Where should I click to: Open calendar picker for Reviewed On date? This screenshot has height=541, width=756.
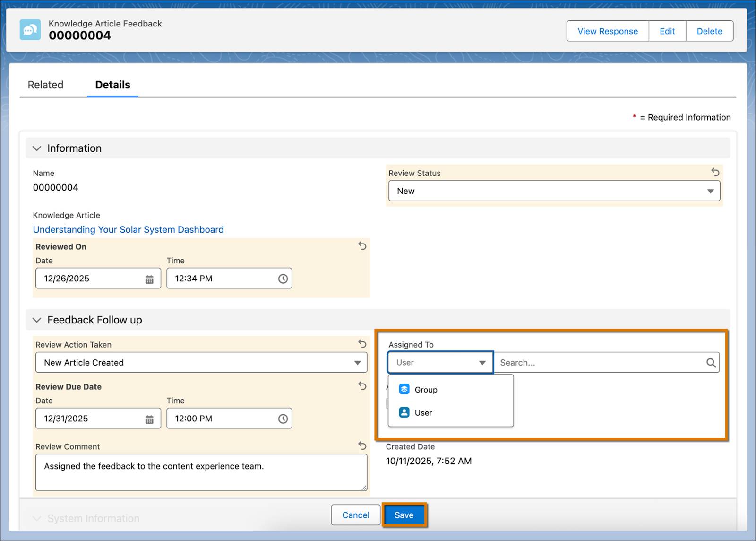[x=149, y=279]
